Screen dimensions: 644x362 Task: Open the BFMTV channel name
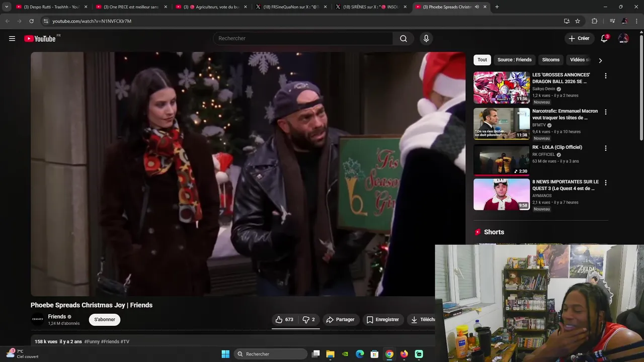click(539, 125)
